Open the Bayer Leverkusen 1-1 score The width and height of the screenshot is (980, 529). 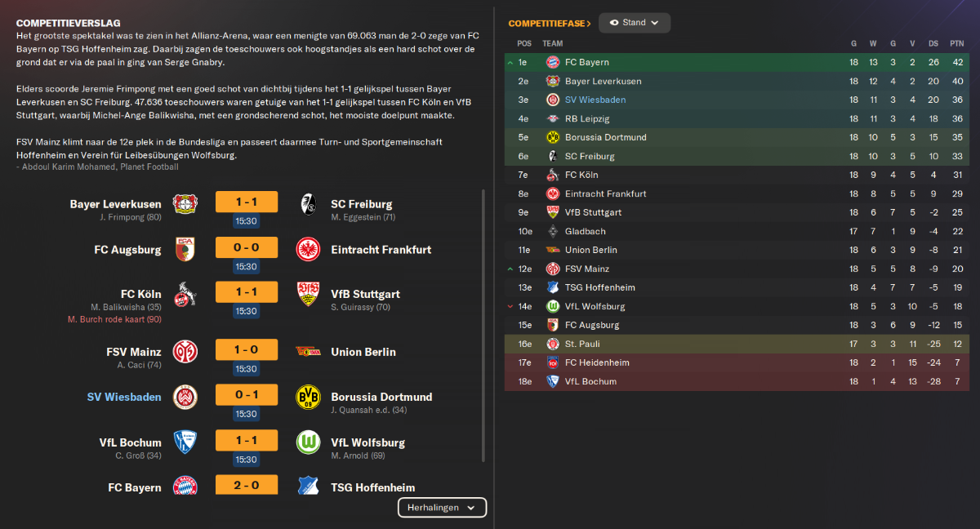pos(246,202)
